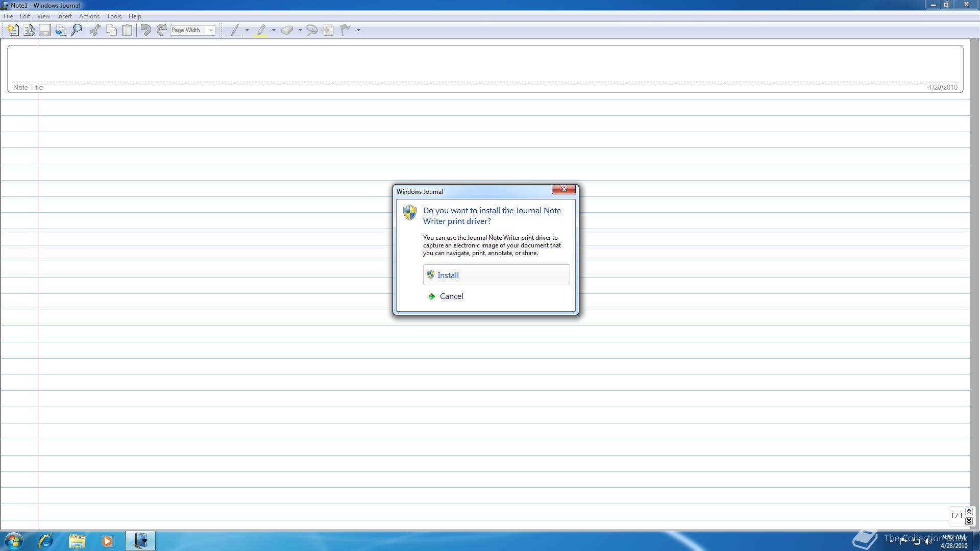Select the Pen tool
The width and height of the screenshot is (980, 551).
234,30
